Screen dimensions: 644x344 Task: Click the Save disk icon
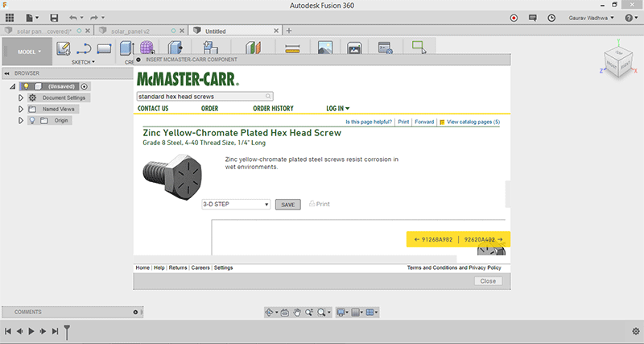54,18
